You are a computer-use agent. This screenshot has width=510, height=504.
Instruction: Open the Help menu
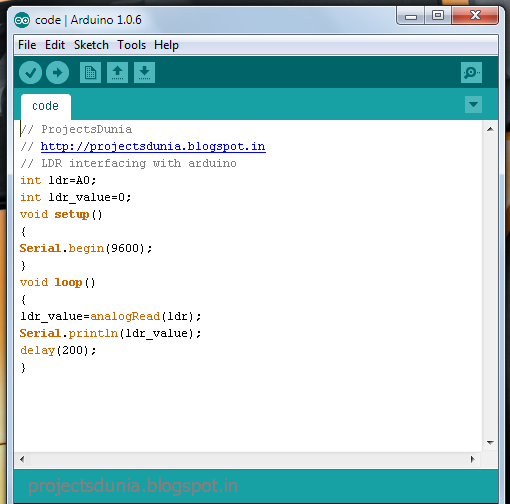tap(166, 45)
